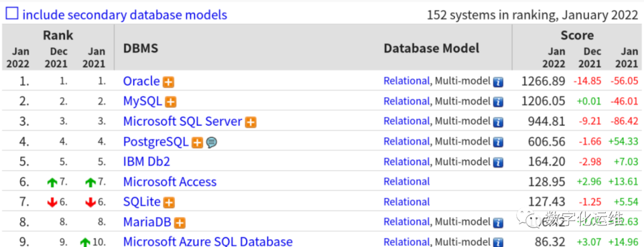Click the orange plus icon beside Oracle
Image resolution: width=644 pixels, height=247 pixels.
pos(168,82)
